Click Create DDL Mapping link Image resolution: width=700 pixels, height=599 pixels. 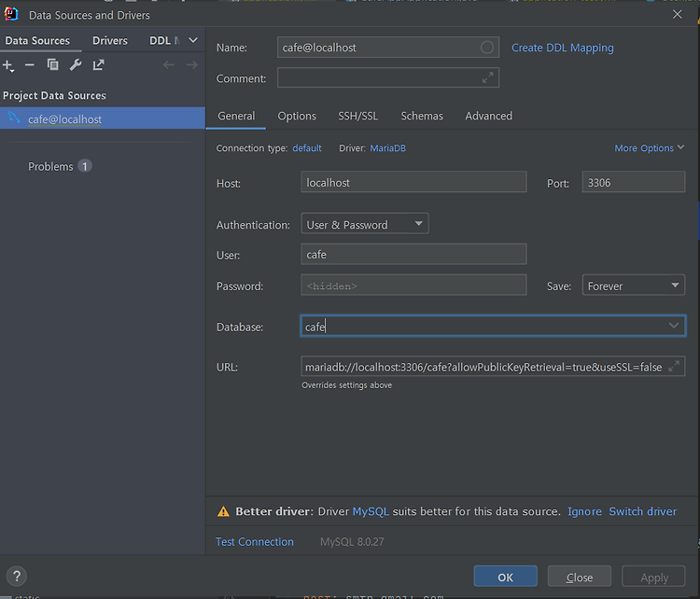point(563,48)
